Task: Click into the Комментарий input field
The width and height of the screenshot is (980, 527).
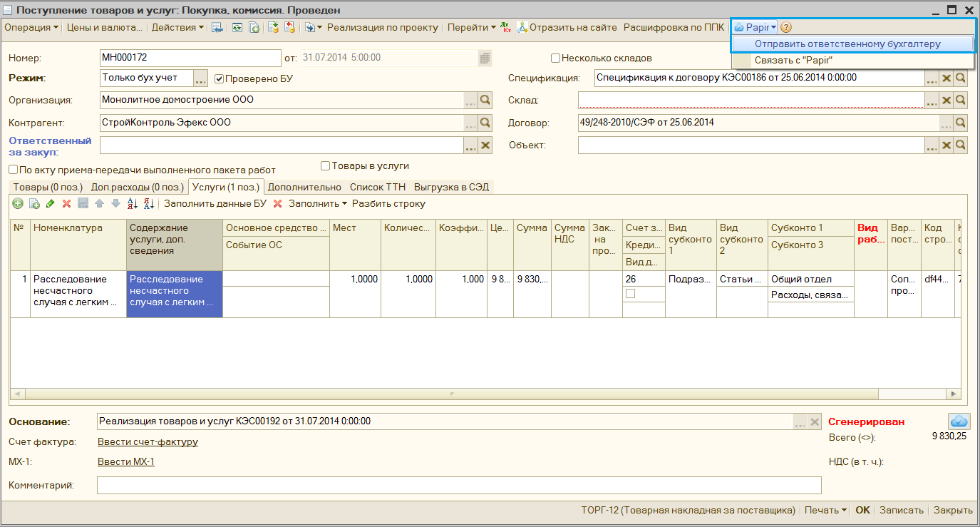Action: [459, 486]
